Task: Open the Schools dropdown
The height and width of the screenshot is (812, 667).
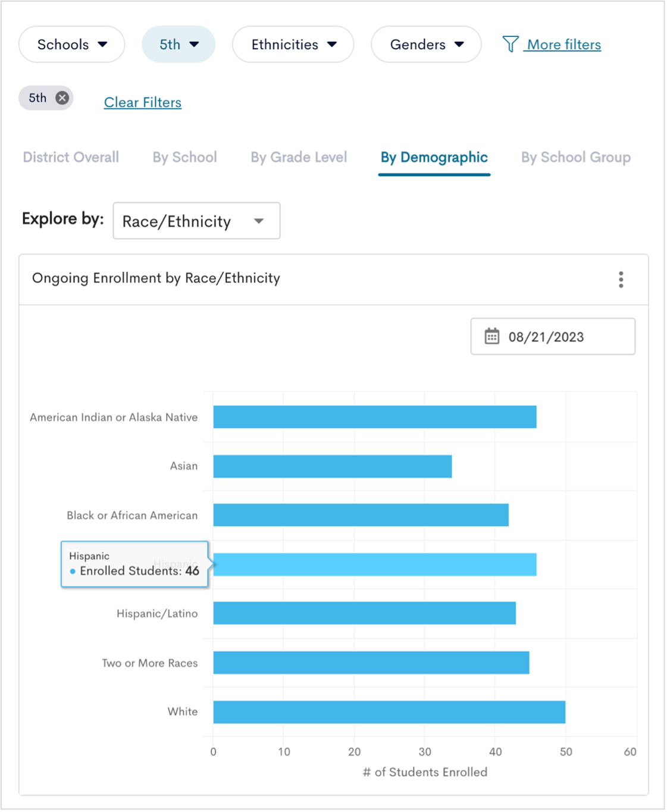Action: [x=71, y=43]
